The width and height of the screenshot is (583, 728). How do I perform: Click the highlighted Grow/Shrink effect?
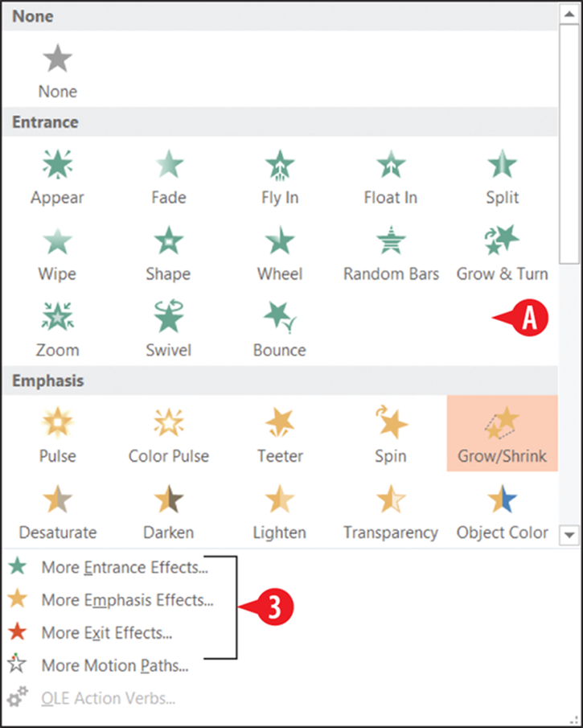(x=503, y=434)
